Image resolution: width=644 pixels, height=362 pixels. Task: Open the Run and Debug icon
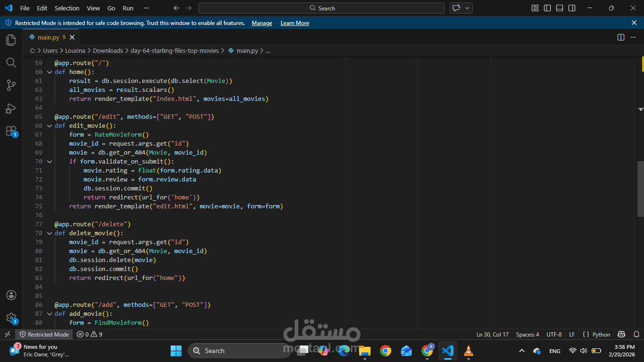11,108
